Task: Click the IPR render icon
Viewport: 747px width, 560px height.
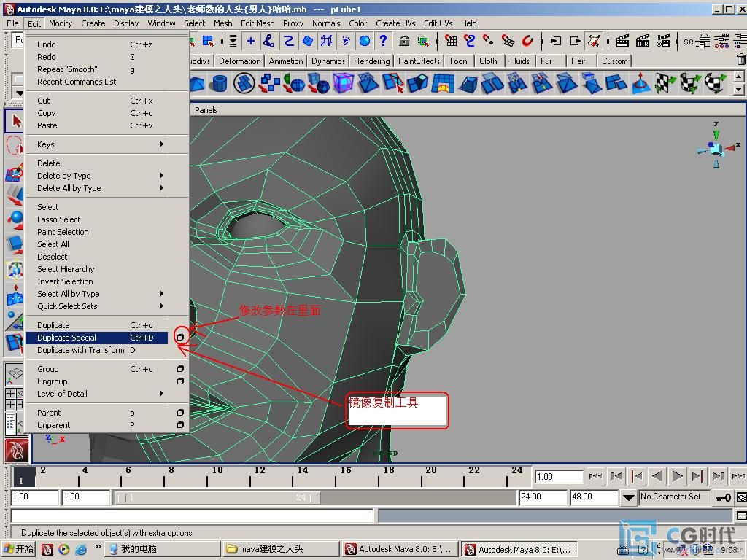Action: coord(642,42)
